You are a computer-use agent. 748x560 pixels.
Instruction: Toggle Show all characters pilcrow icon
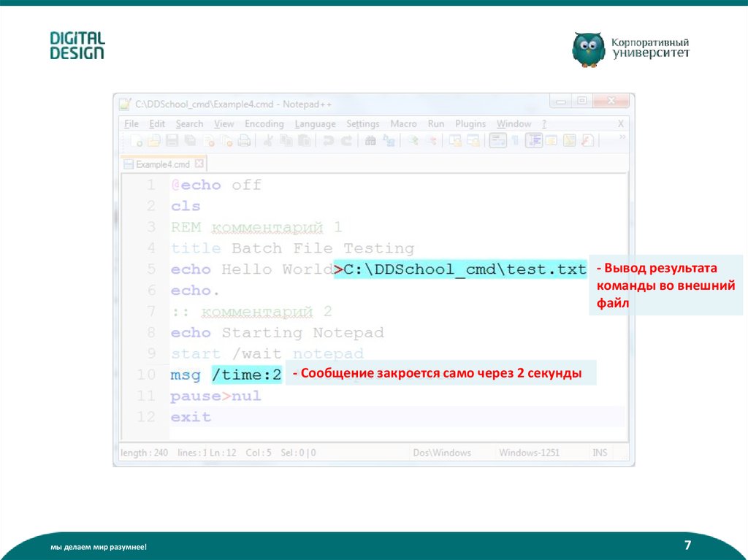[516, 141]
